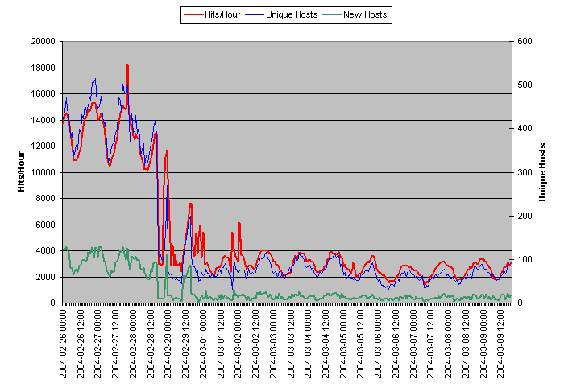The height and width of the screenshot is (392, 564).
Task: Select the Unique Hosts text in the legend
Action: [x=291, y=14]
